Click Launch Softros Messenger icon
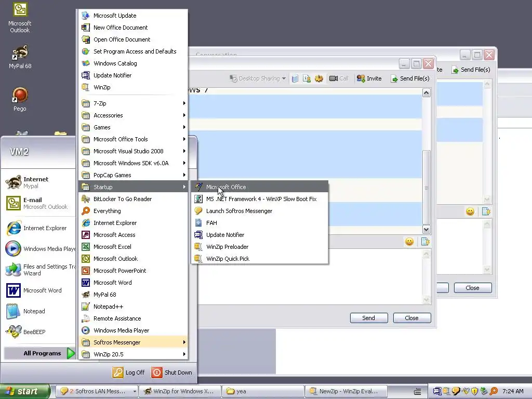Image resolution: width=532 pixels, height=399 pixels. [x=198, y=211]
